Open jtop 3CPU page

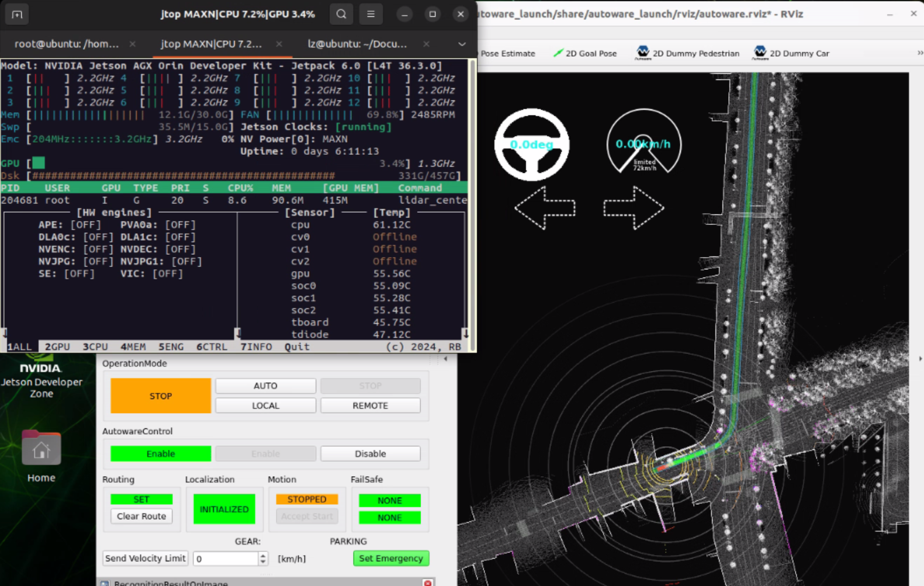click(95, 346)
